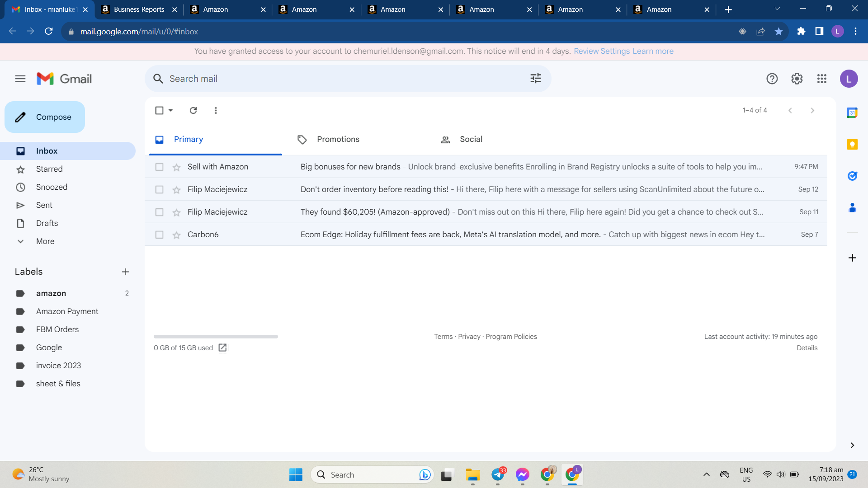Open account activity Details link
The width and height of the screenshot is (868, 488).
tap(807, 348)
